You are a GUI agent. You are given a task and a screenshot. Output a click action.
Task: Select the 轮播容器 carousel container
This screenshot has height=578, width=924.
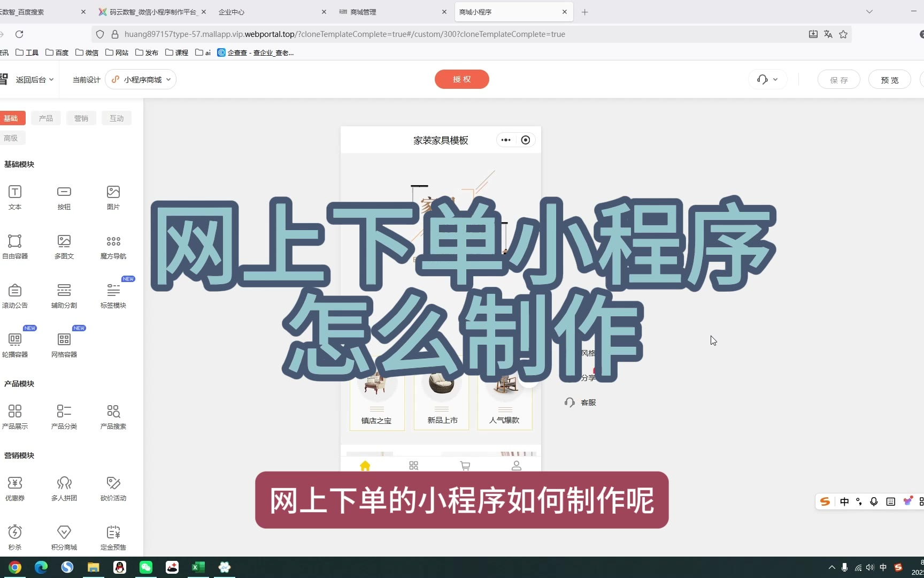point(15,345)
